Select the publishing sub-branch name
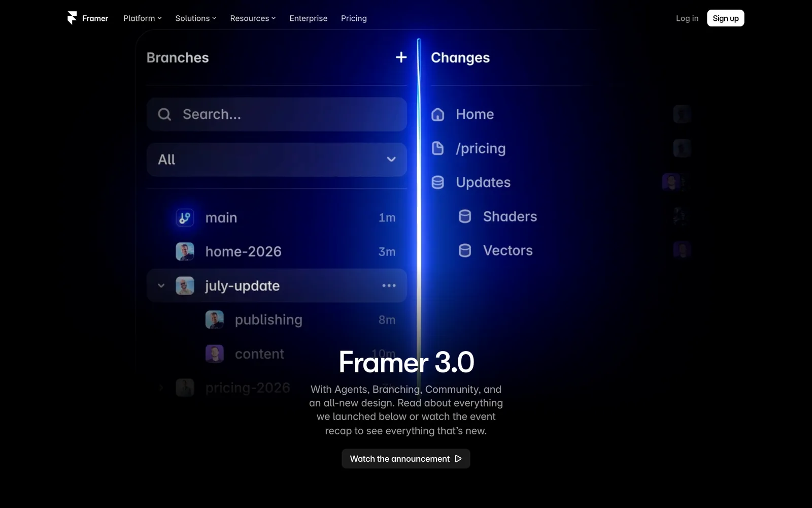Viewport: 812px width, 508px height. [x=268, y=320]
